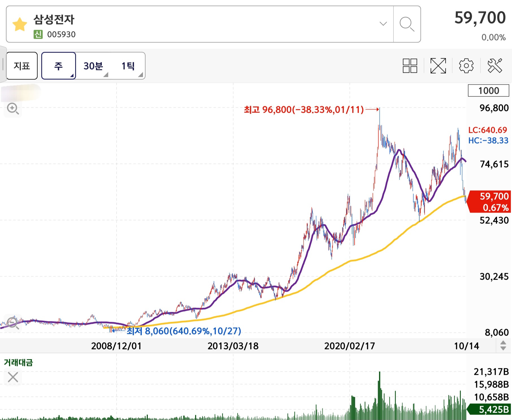The height and width of the screenshot is (420, 512).
Task: Expand chart to fullscreen with arrows icon
Action: [x=438, y=66]
